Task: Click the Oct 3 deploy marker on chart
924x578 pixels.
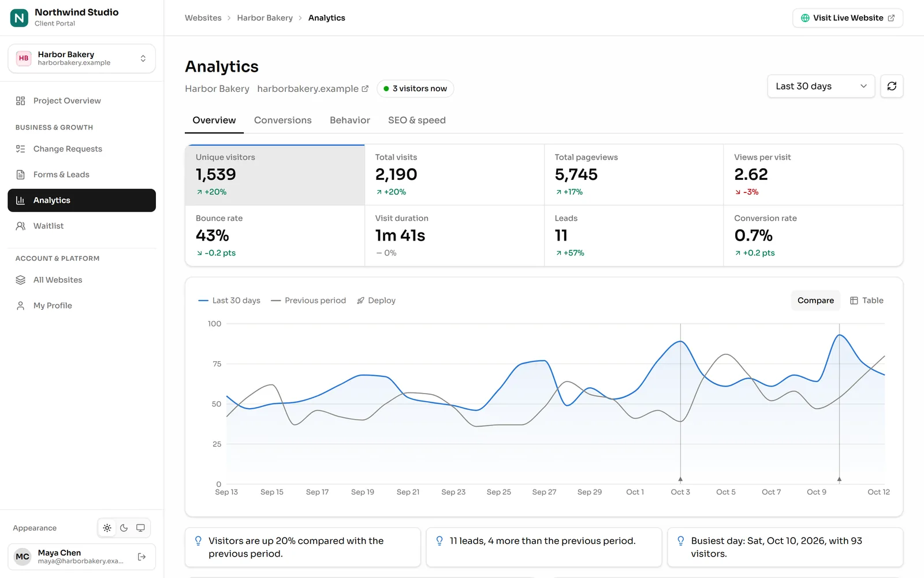Action: [680, 479]
